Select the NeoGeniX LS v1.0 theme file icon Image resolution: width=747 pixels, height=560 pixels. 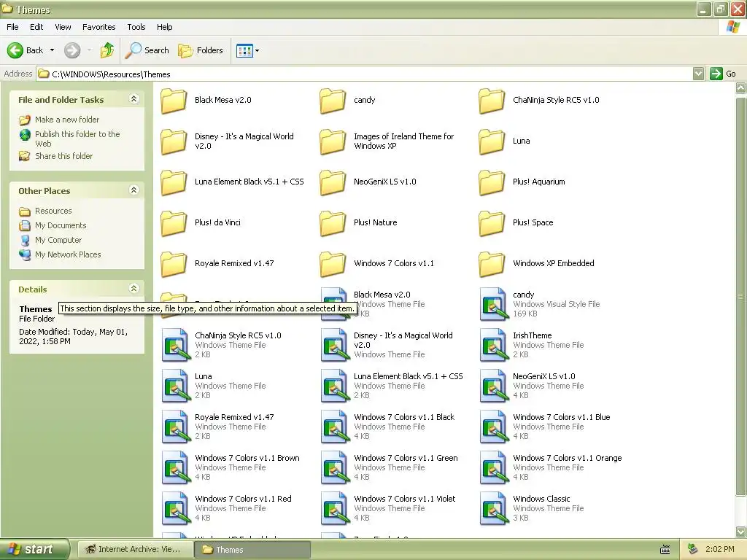(x=493, y=386)
